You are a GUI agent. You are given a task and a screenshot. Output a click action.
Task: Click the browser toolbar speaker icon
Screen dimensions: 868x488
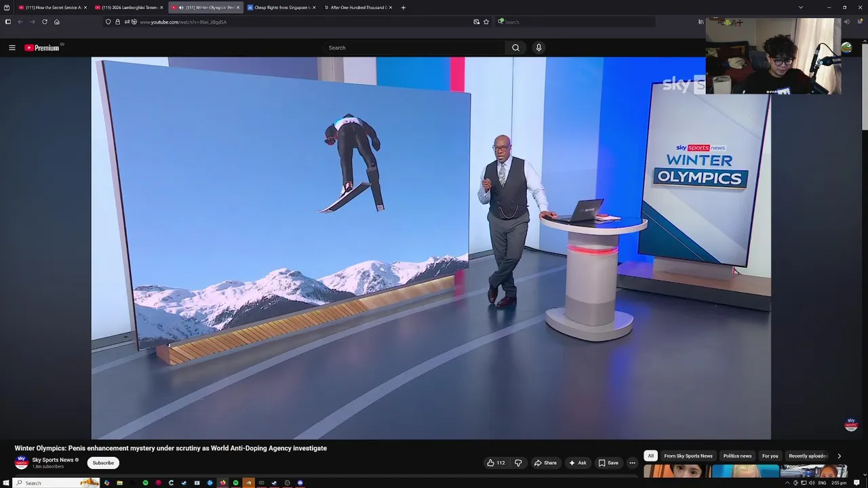pos(847,22)
